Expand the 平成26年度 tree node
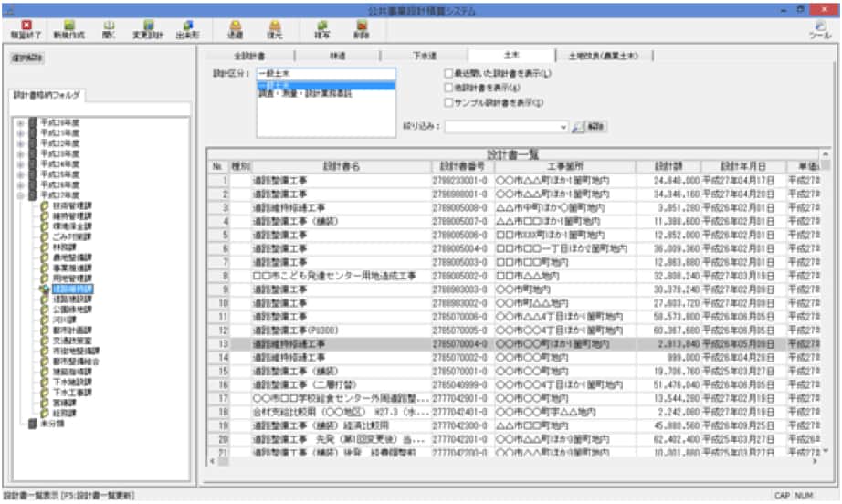The width and height of the screenshot is (842, 504). pyautogui.click(x=20, y=185)
